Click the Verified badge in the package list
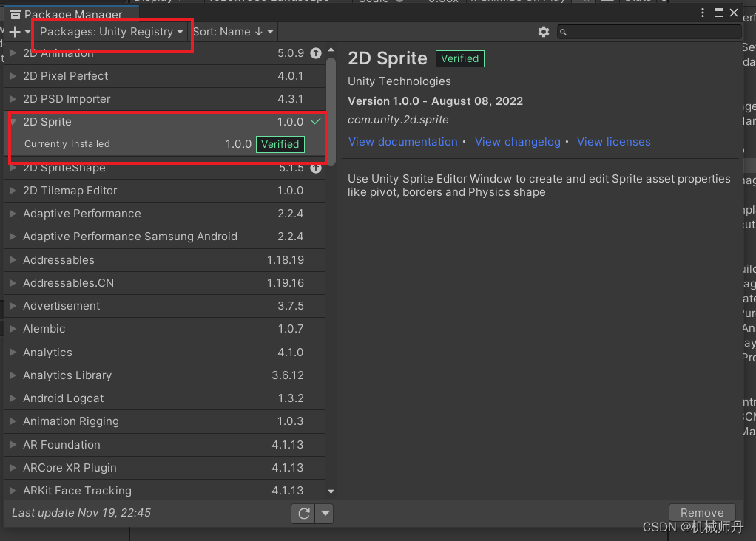Screen dimensions: 756x541 [x=280, y=144]
